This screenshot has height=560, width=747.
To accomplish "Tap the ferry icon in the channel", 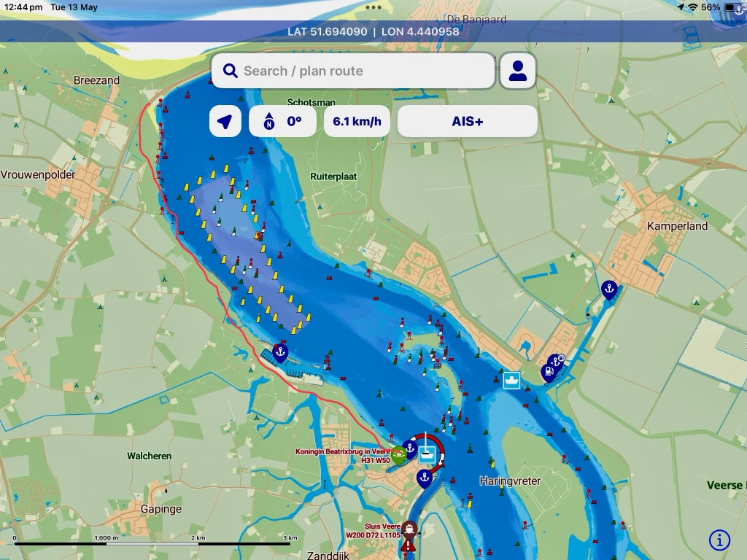I will [511, 380].
